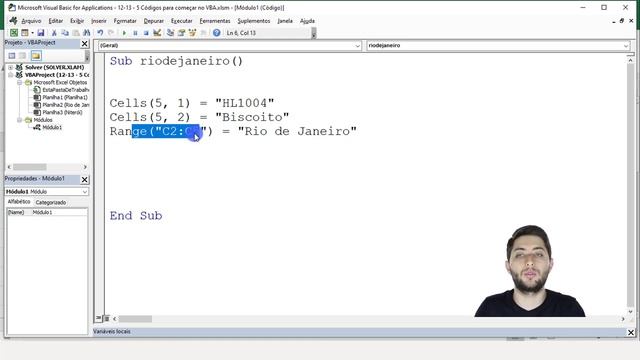
Task: Click the Paste toolbar icon
Action: tap(76, 33)
